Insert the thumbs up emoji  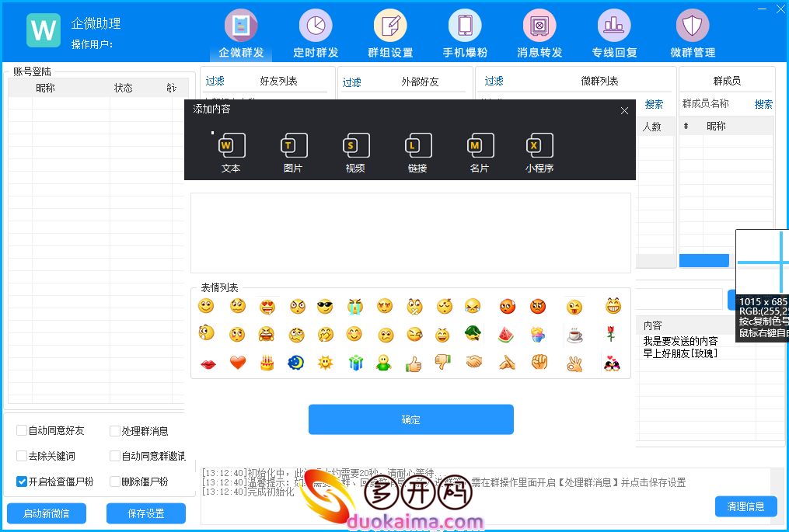point(414,363)
